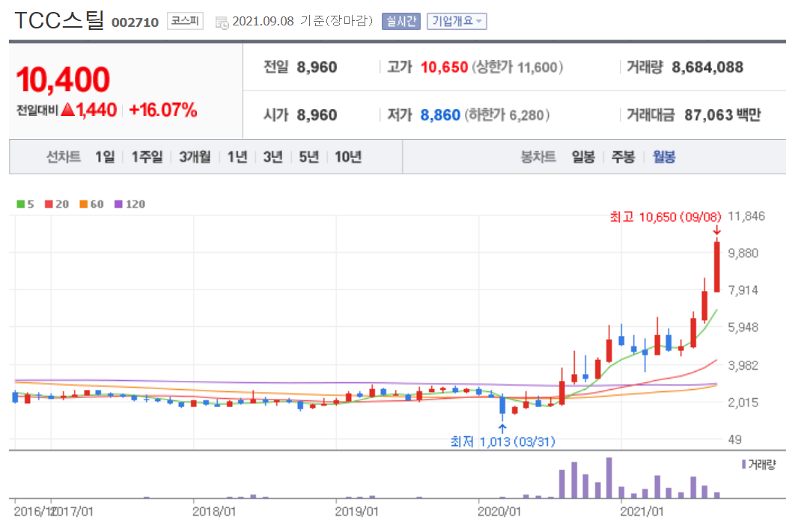Click the 2020/01 x-axis label
This screenshot has width=786, height=532.
499,512
